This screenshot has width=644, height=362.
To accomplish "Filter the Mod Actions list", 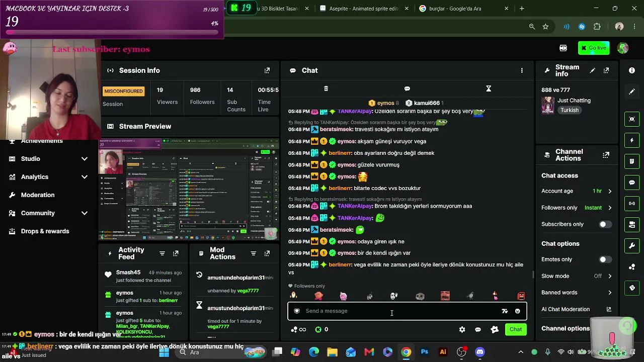I will click(254, 253).
